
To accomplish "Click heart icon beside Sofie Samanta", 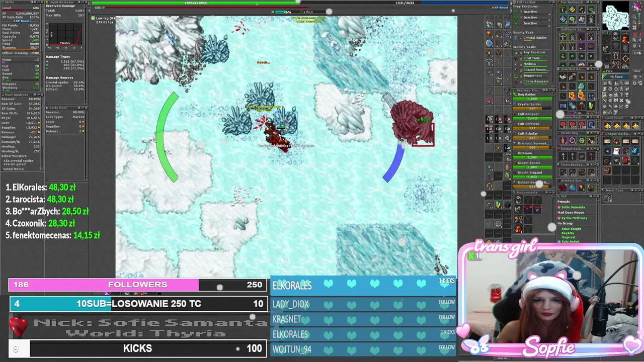I will coord(559,207).
